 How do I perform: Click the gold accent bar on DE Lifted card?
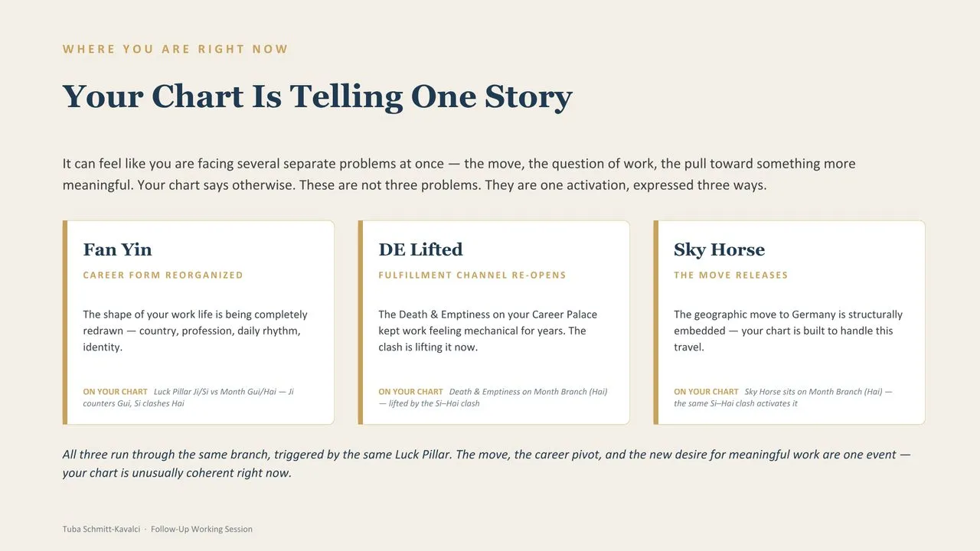coord(361,322)
